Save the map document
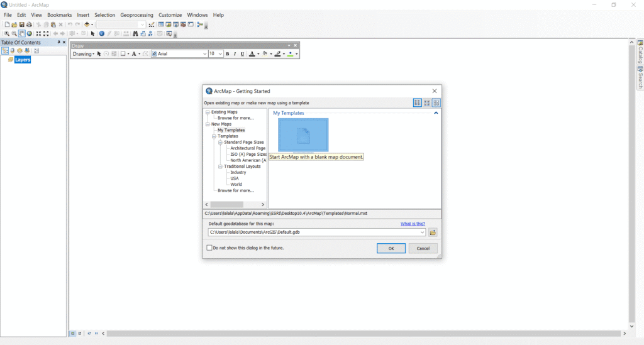The width and height of the screenshot is (644, 345). [x=22, y=25]
